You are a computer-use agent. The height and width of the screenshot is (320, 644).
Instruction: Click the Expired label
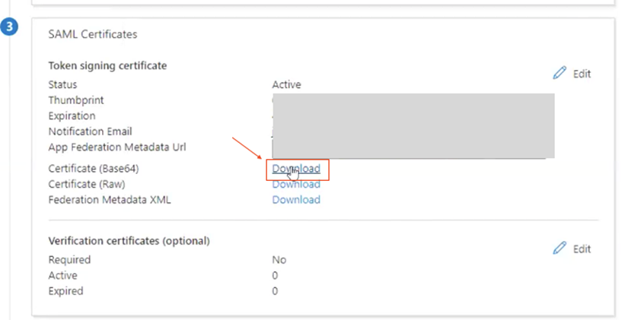(x=65, y=291)
